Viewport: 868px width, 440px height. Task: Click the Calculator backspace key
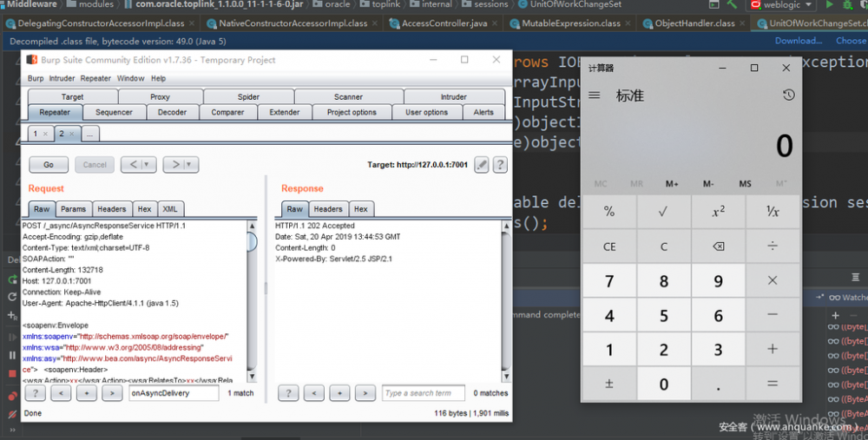point(718,246)
